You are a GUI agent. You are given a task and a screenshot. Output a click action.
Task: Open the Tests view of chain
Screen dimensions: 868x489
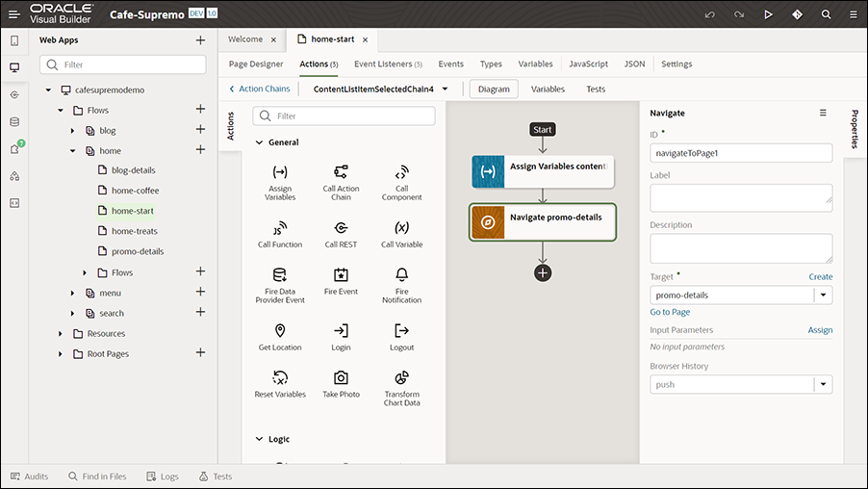596,90
